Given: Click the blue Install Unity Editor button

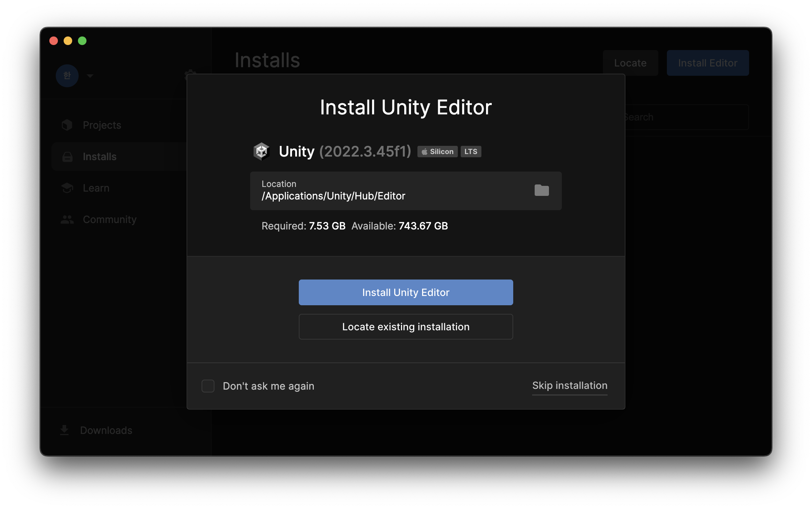Looking at the screenshot, I should (406, 292).
